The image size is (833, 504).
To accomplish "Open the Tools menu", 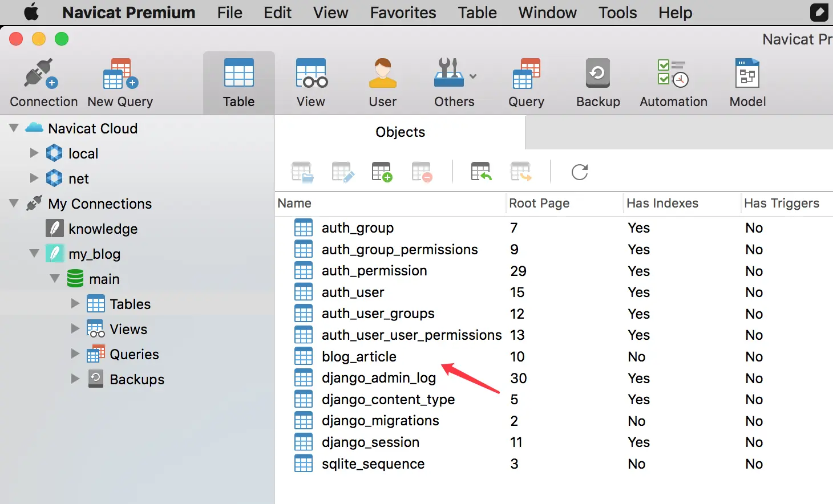I will 618,13.
